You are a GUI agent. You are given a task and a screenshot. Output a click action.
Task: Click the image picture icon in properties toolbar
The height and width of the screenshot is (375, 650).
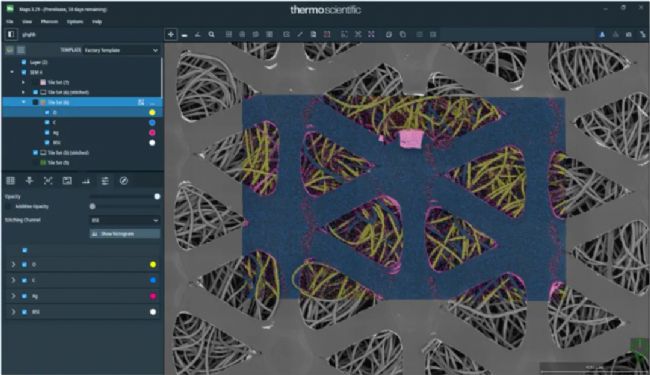[x=67, y=181]
